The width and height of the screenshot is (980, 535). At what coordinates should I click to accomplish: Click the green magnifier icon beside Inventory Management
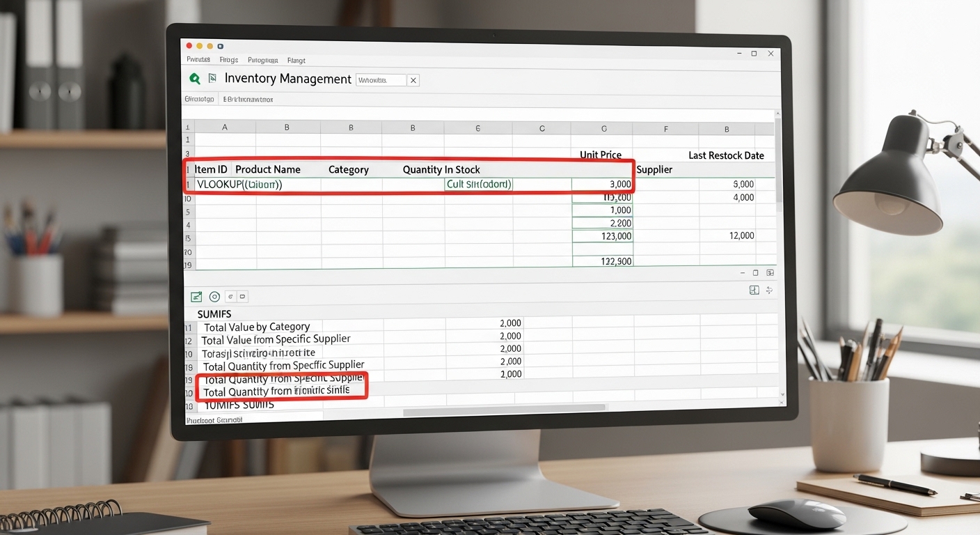195,79
